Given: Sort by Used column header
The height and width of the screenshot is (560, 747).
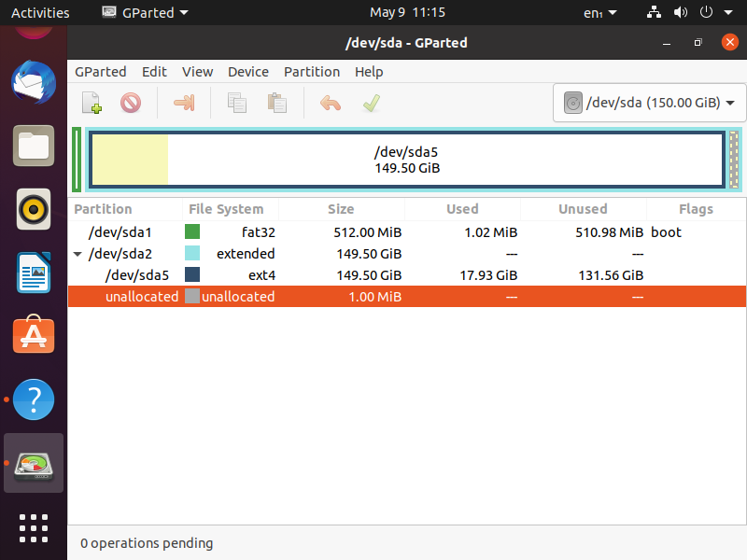Looking at the screenshot, I should [x=462, y=209].
